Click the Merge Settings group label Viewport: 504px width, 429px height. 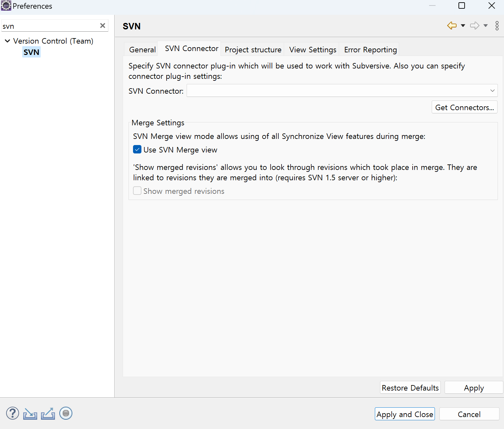click(158, 123)
